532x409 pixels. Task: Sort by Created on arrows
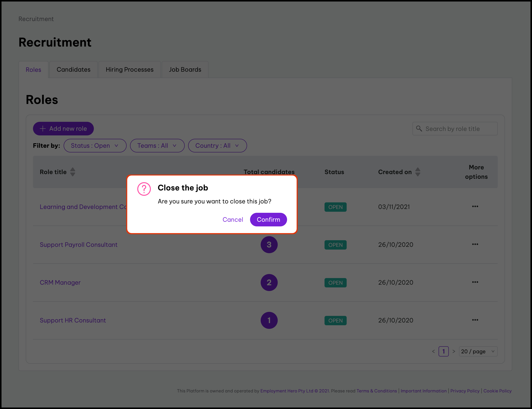coord(418,172)
